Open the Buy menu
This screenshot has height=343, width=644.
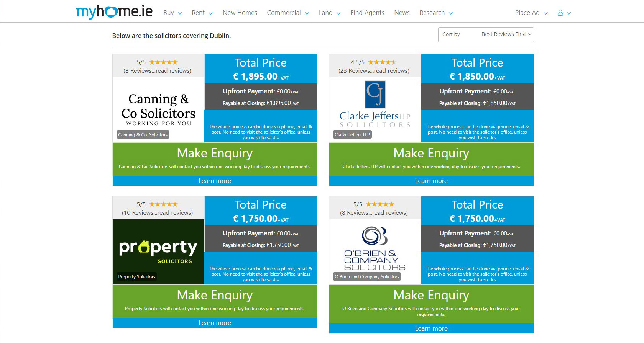[169, 13]
